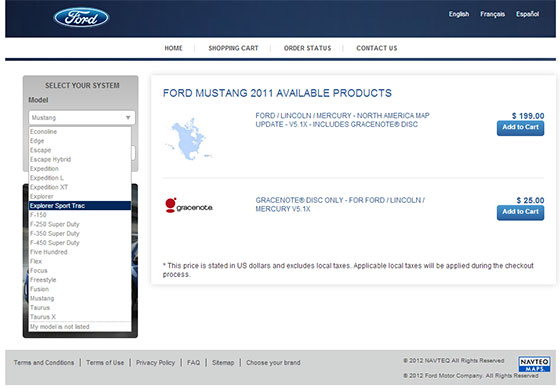
Task: Select the Explorer option
Action: (80, 197)
